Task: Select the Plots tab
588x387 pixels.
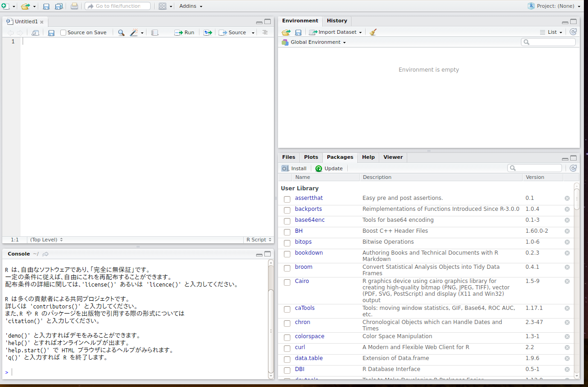Action: [x=311, y=157]
